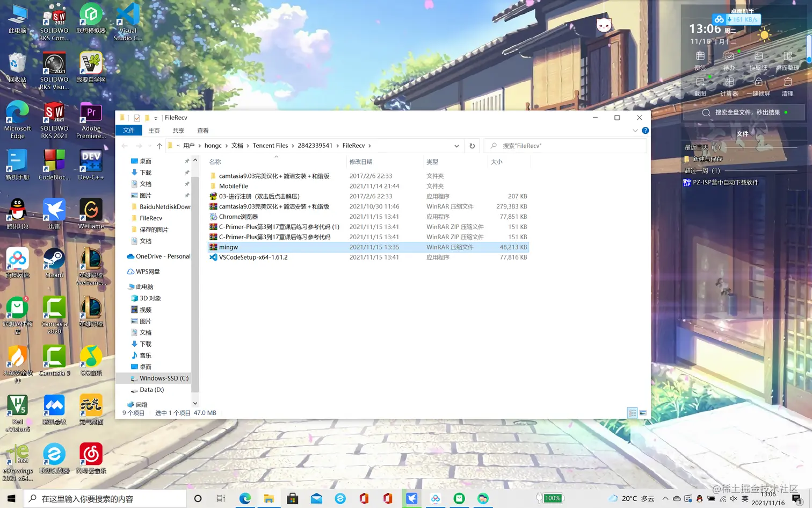Select the MobileFile folder row
The height and width of the screenshot is (508, 812).
click(368, 186)
